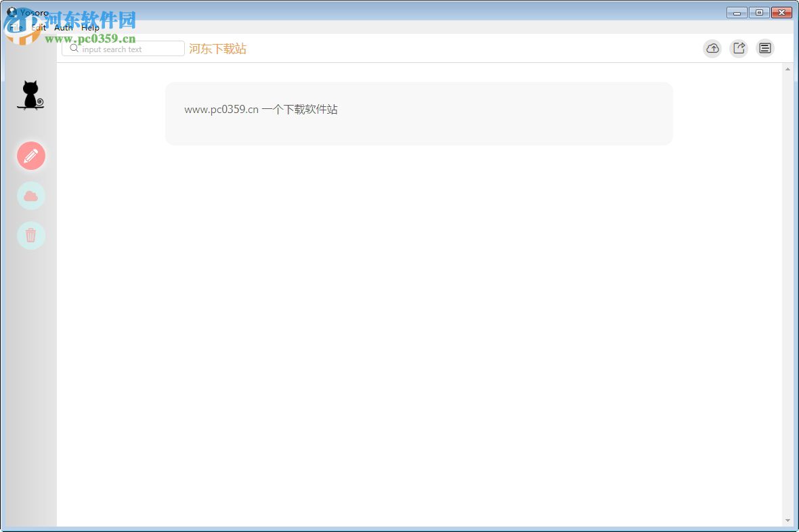799x532 pixels.
Task: Open the Auth menu
Action: [x=64, y=28]
